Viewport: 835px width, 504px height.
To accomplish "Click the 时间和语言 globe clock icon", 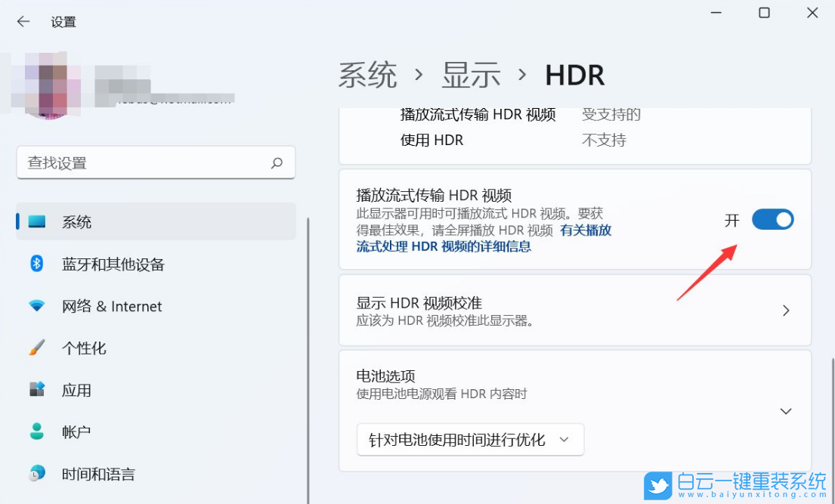I will [x=37, y=474].
